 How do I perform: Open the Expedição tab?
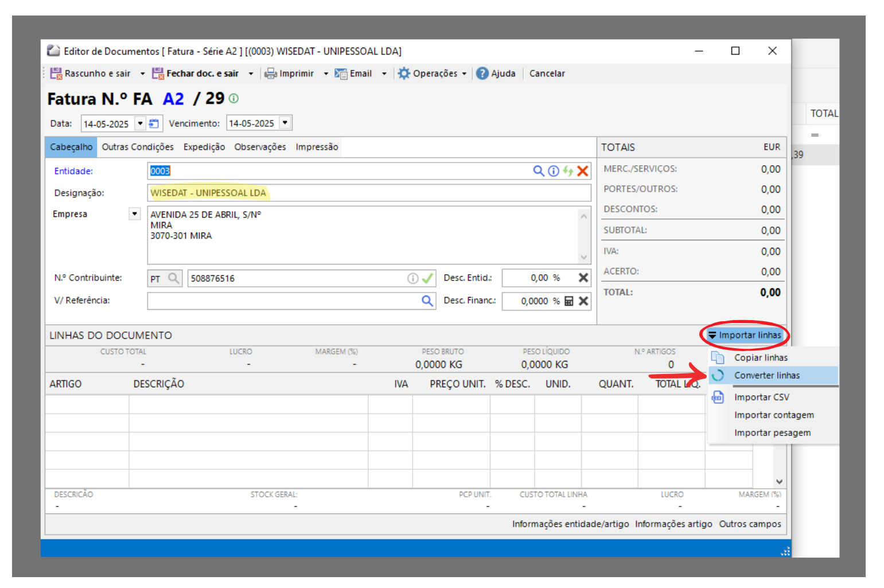(204, 147)
